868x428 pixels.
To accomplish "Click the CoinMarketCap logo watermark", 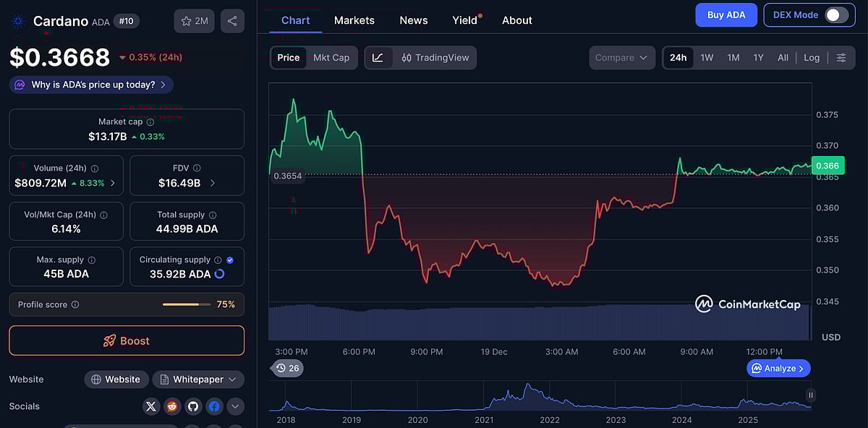I will (749, 304).
